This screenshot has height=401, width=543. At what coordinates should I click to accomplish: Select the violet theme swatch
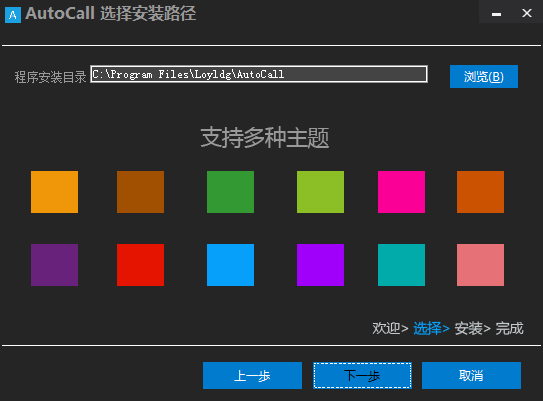[320, 265]
